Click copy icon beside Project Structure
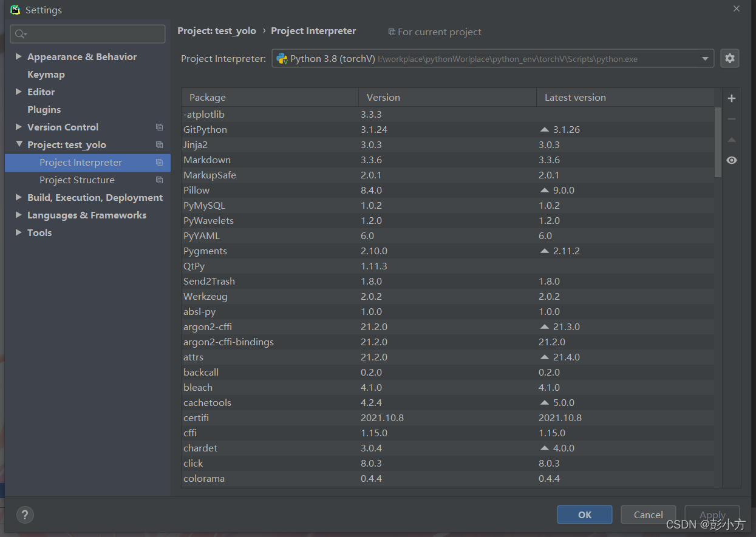The image size is (756, 537). 159,180
